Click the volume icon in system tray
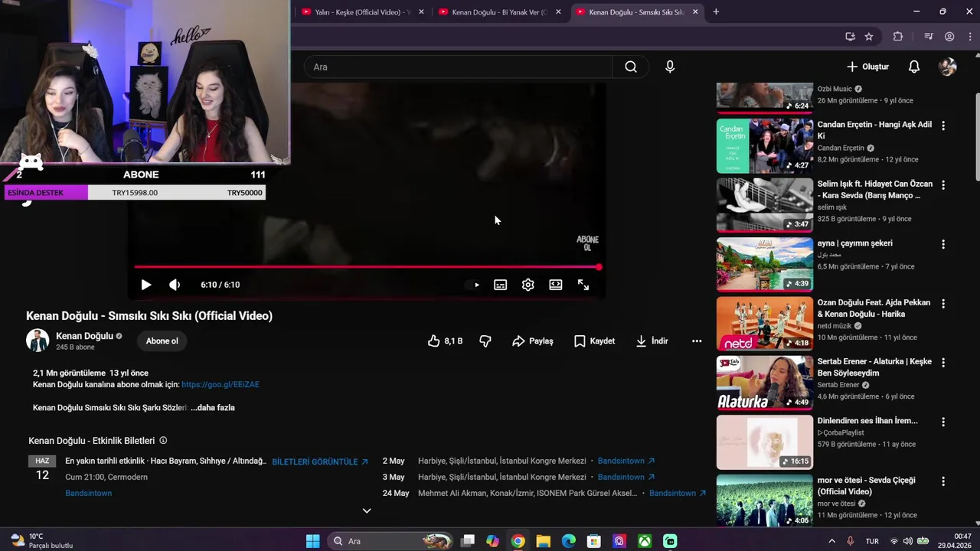The width and height of the screenshot is (980, 551). tap(907, 541)
